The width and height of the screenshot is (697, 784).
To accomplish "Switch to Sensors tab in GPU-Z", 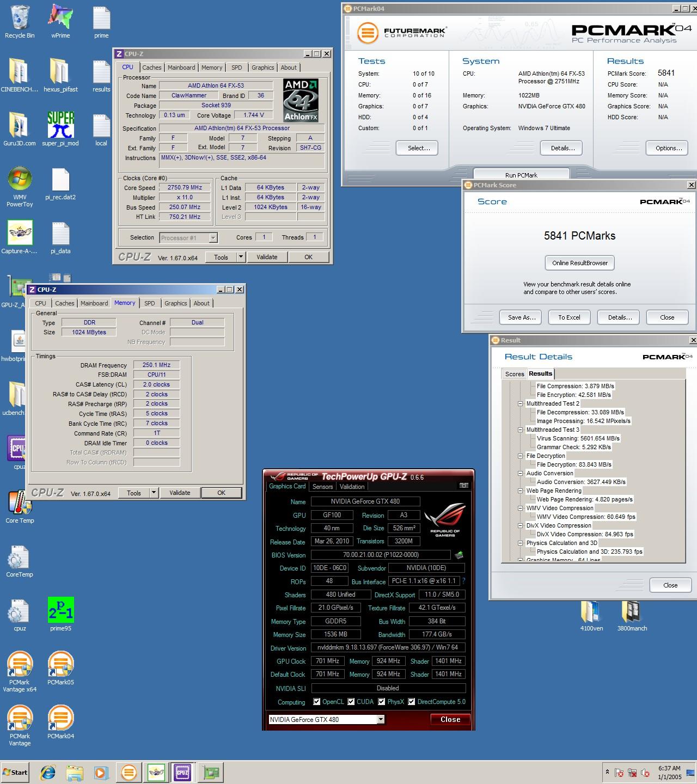I will click(x=322, y=487).
